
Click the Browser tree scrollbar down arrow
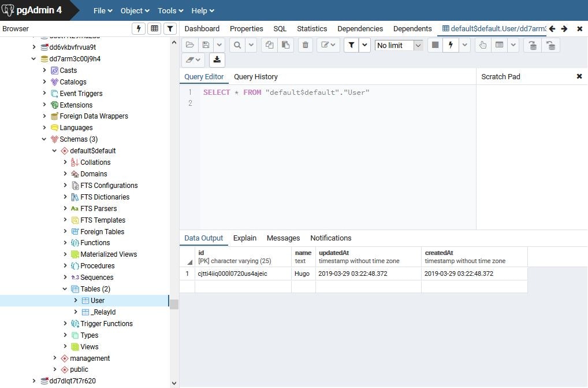click(x=174, y=383)
